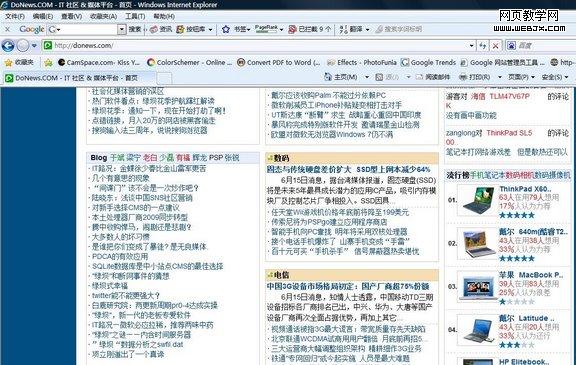Click the PSP link in the Blog header
This screenshot has height=365, width=576.
pos(216,158)
